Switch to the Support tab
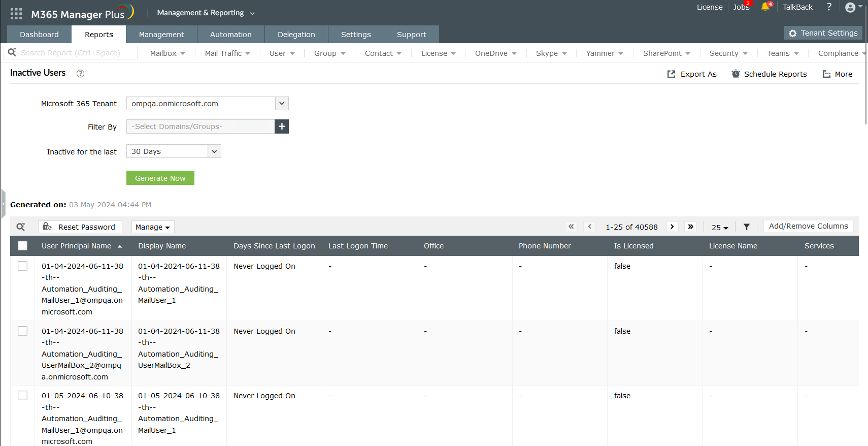 click(412, 35)
